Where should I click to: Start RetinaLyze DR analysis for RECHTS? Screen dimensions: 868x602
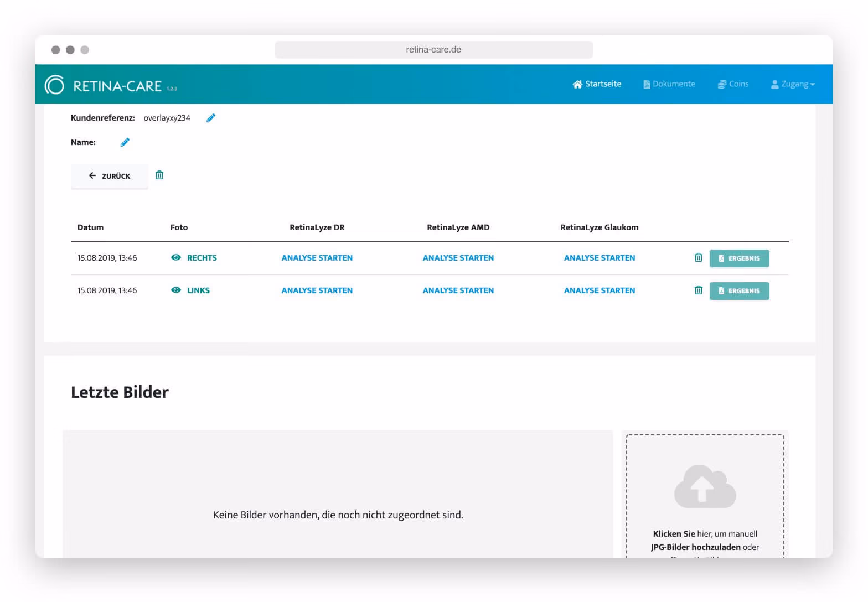point(317,258)
